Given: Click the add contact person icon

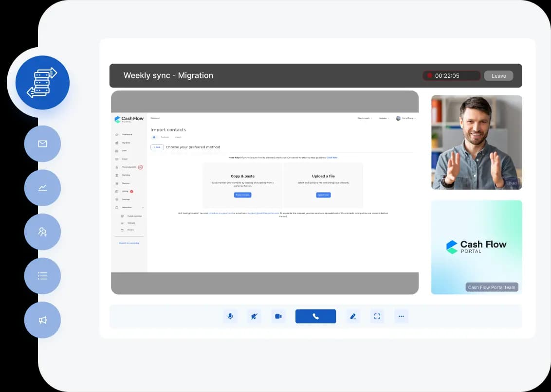Looking at the screenshot, I should tap(42, 232).
